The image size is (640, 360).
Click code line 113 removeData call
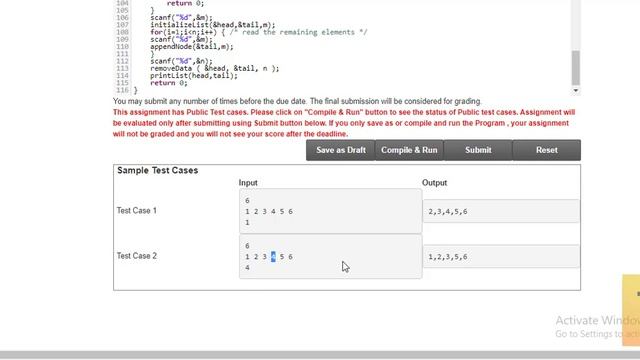[215, 68]
